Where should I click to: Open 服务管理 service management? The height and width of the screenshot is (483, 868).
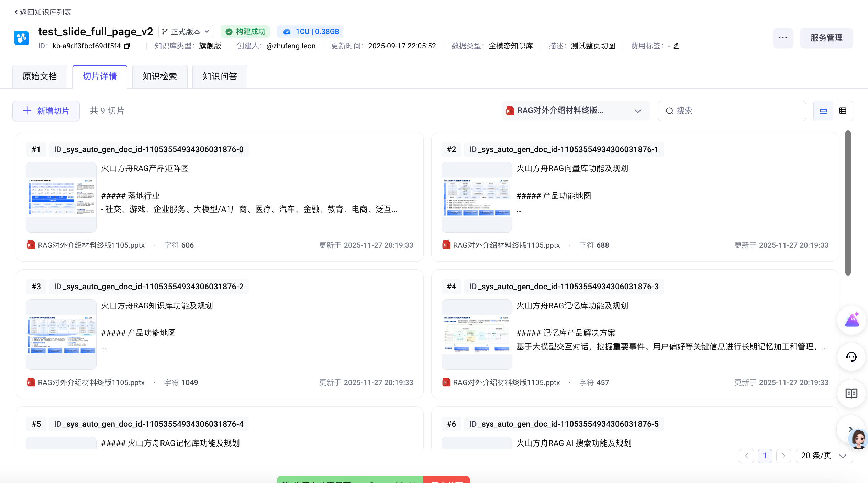[826, 38]
